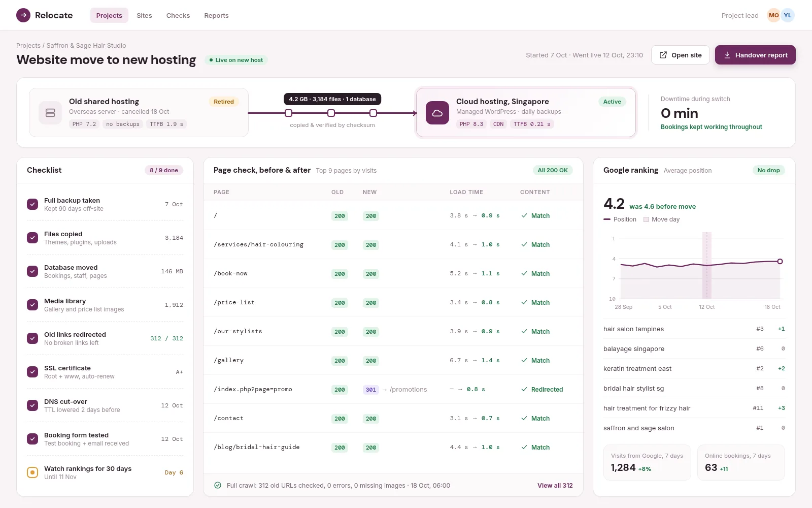Image resolution: width=812 pixels, height=508 pixels.
Task: Click the download icon on Handover report
Action: coord(727,55)
